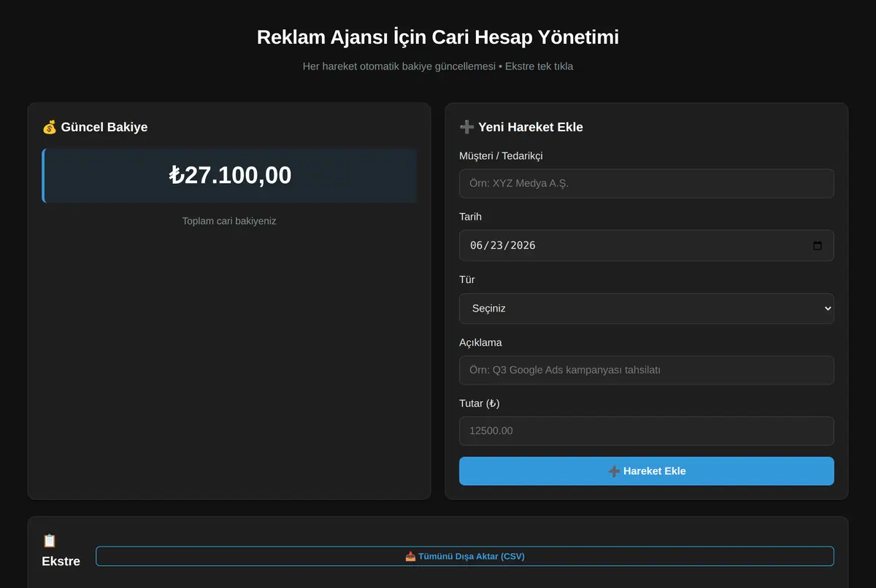Image resolution: width=876 pixels, height=588 pixels.
Task: Click the Toplam cari bakiyeniz caption
Action: [x=229, y=221]
